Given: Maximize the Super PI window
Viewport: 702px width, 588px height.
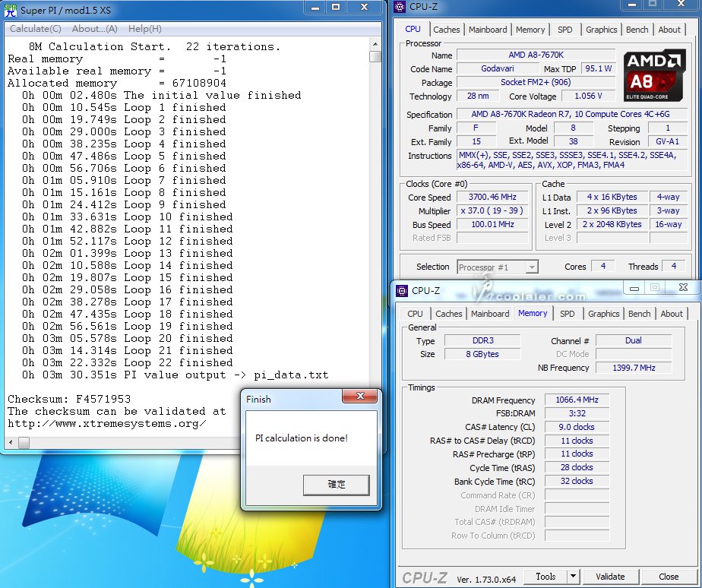Looking at the screenshot, I should pyautogui.click(x=336, y=7).
